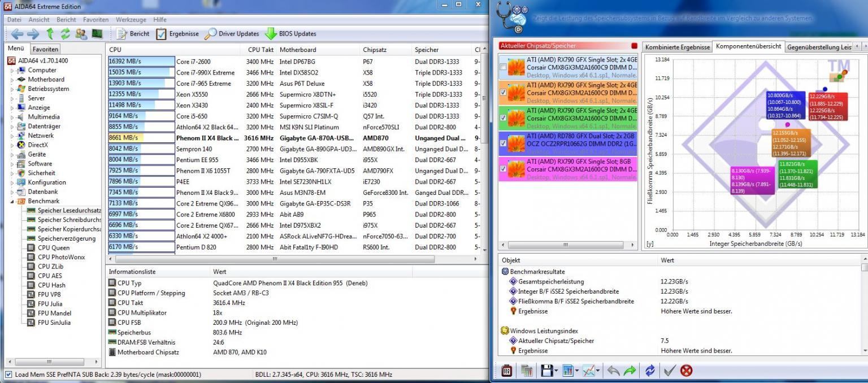
Task: Expand the Multimedia tree node
Action: (x=12, y=117)
